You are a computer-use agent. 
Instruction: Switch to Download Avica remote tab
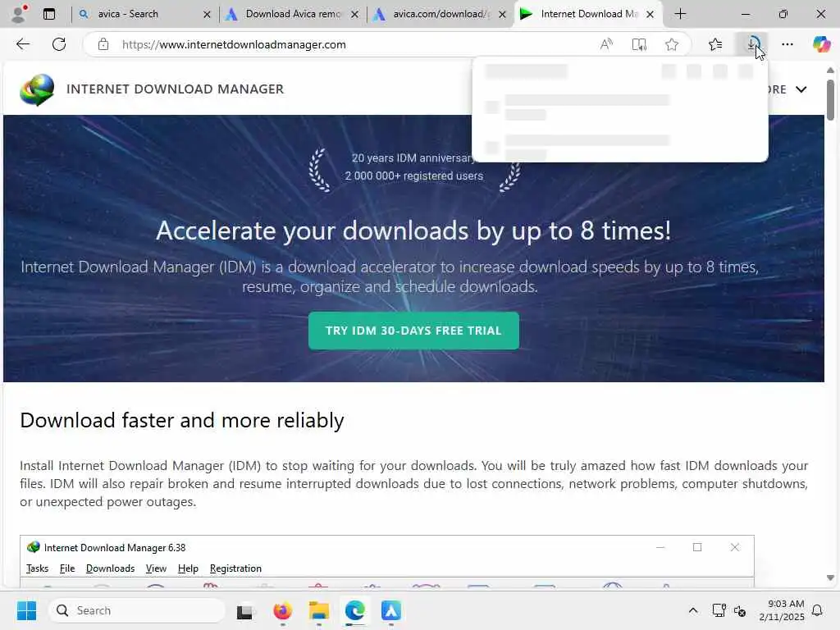click(293, 14)
